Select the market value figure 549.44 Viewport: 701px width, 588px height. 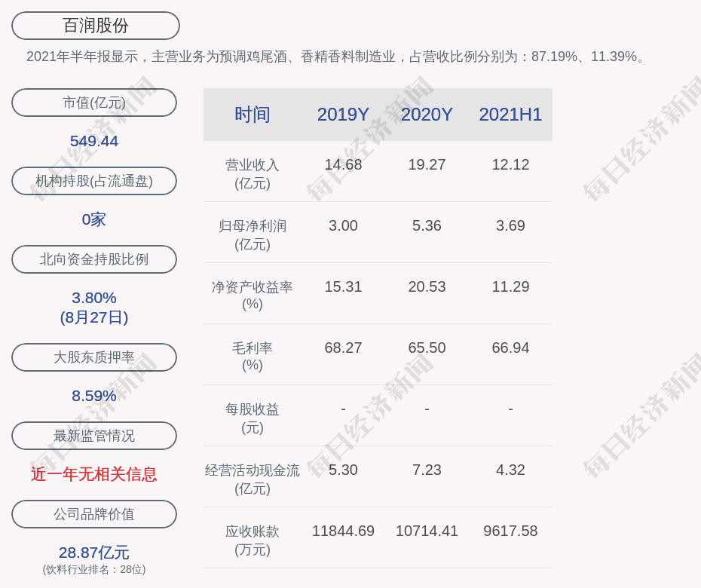94,141
